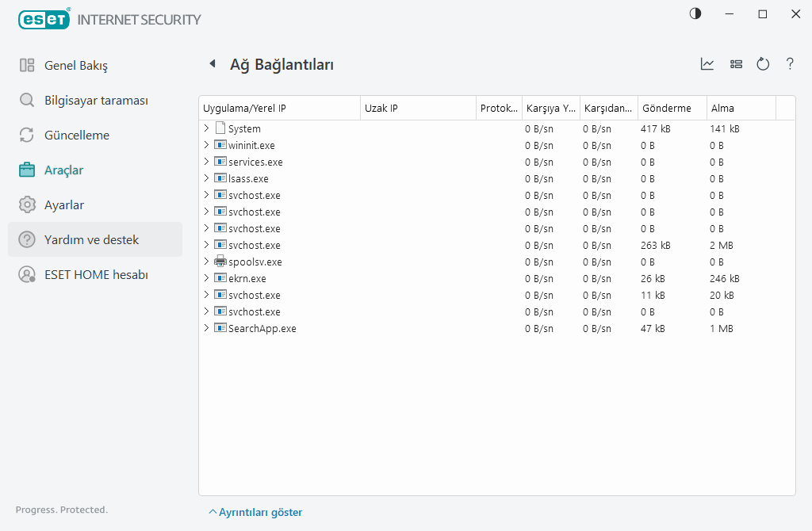Select the lsass.exe row
This screenshot has height=531, width=812.
pyautogui.click(x=248, y=178)
